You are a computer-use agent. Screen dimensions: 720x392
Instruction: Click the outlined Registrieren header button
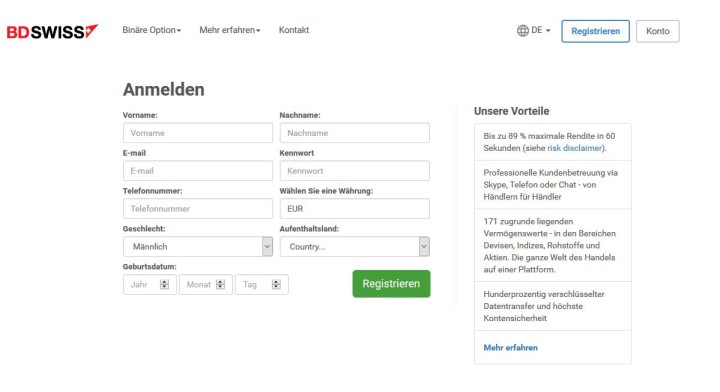pos(596,31)
